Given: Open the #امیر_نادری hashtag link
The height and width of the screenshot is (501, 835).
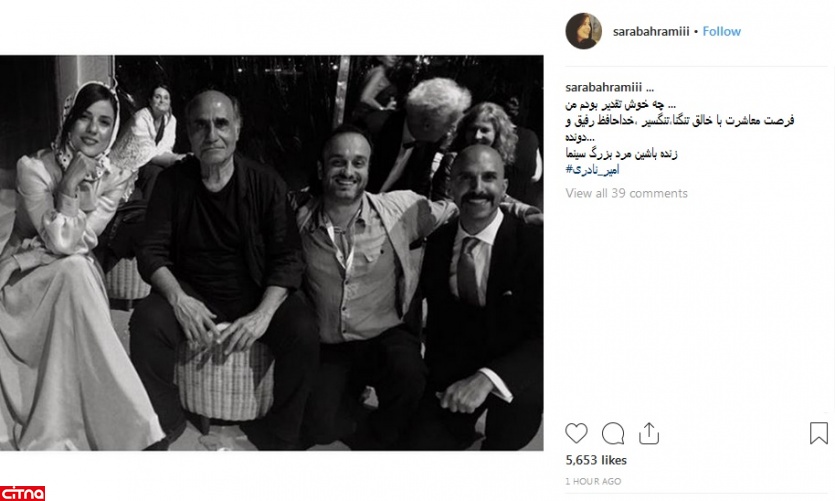Looking at the screenshot, I should (592, 170).
